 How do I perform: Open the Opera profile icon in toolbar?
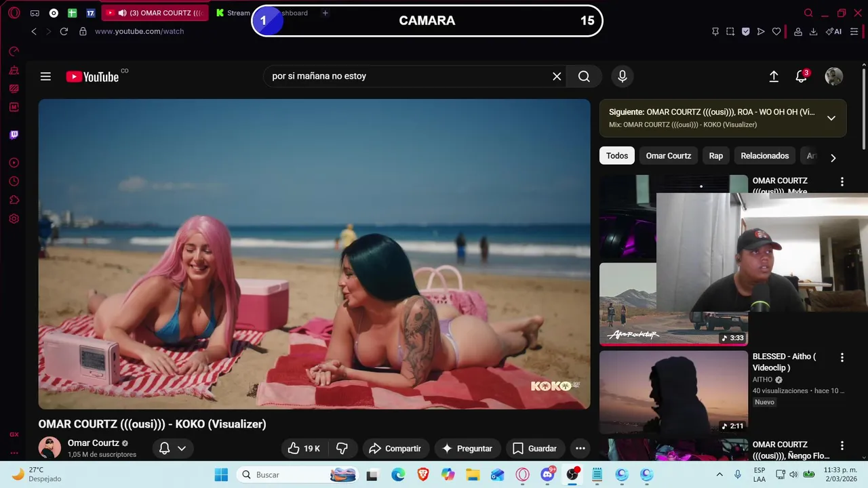pyautogui.click(x=798, y=31)
